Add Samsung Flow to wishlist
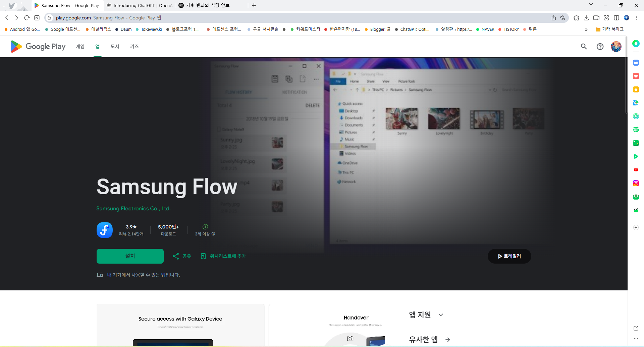The width and height of the screenshot is (644, 347). tap(223, 256)
